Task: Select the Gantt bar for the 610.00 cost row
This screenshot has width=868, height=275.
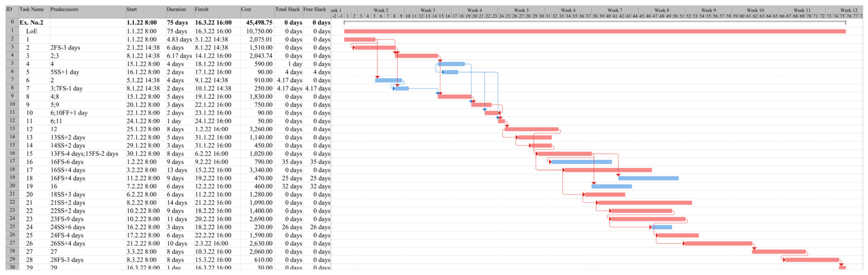Action: [x=812, y=260]
